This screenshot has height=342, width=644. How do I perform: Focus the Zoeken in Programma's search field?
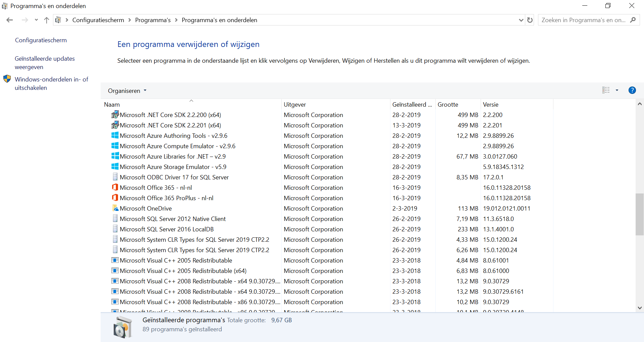point(583,20)
